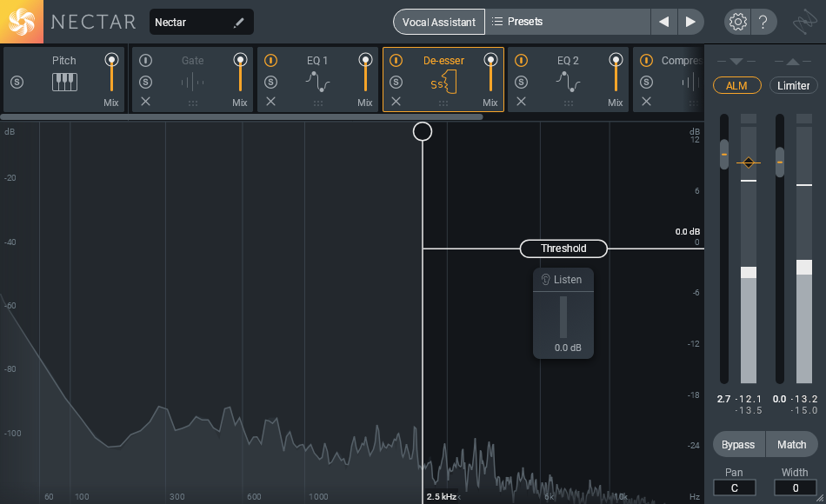Open the Vocal Assistant
826x504 pixels.
click(x=439, y=22)
